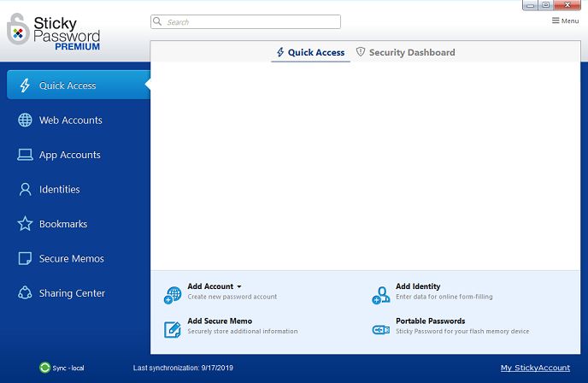Viewport: 588px width, 383px height.
Task: Open the Menu label at top right
Action: [x=570, y=21]
